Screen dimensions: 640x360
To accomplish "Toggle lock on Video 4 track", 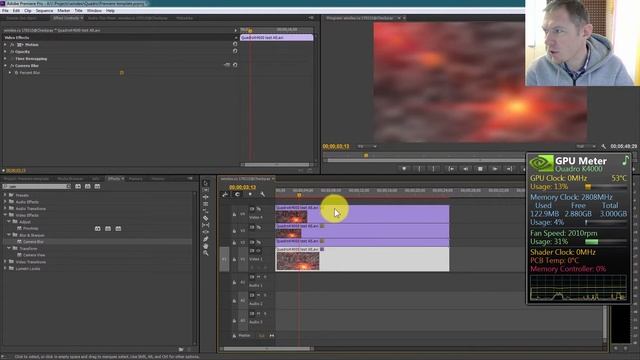I will (234, 214).
